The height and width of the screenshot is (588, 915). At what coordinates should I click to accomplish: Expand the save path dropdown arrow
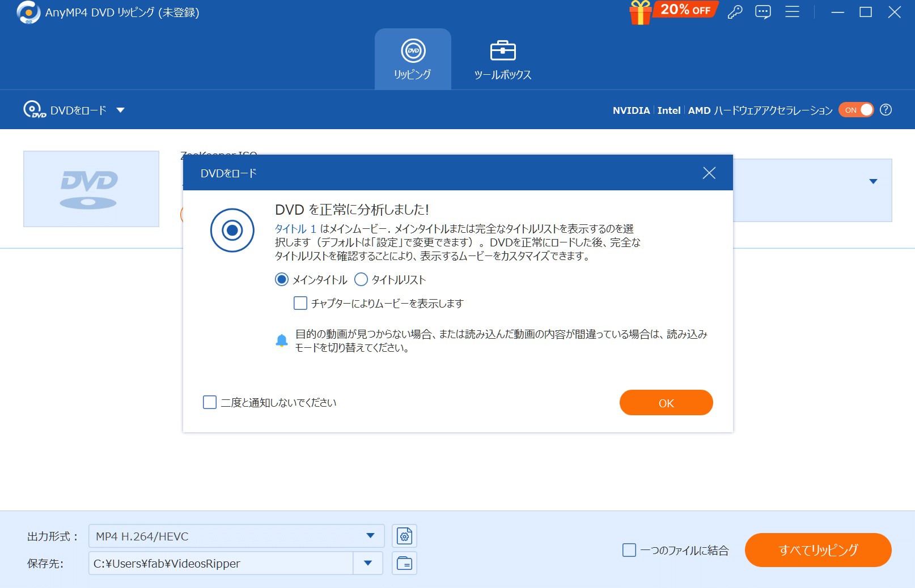click(368, 563)
